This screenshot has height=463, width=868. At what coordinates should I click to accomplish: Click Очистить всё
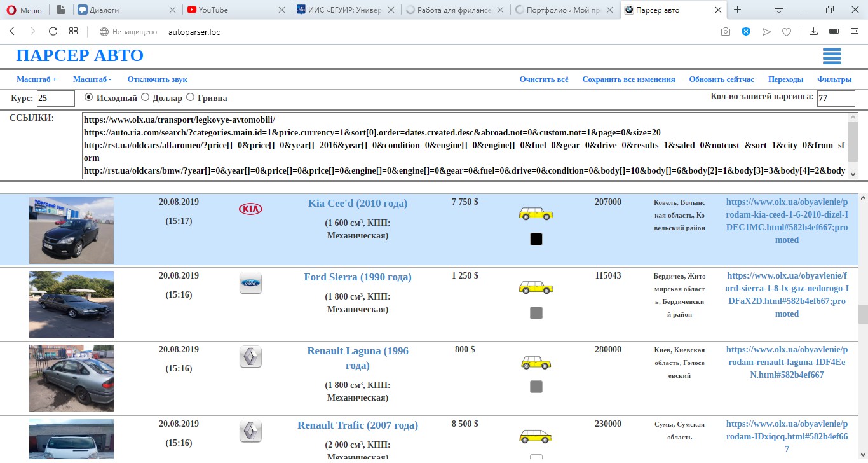(544, 79)
